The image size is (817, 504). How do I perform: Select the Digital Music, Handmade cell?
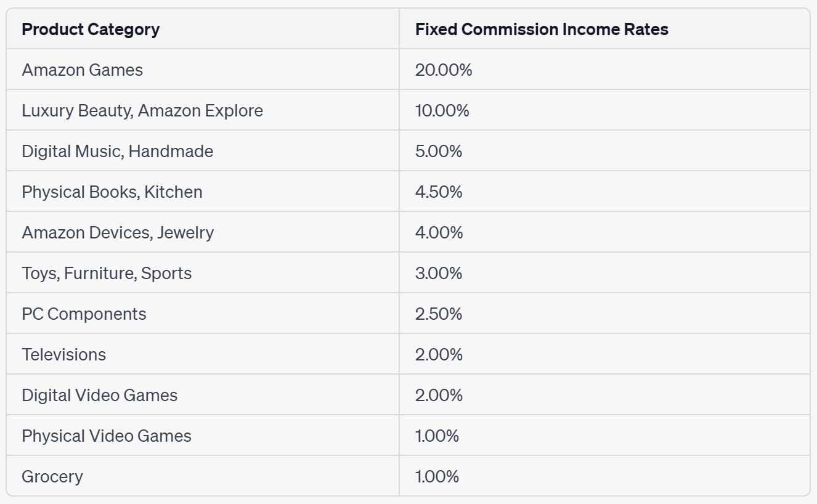pos(118,151)
